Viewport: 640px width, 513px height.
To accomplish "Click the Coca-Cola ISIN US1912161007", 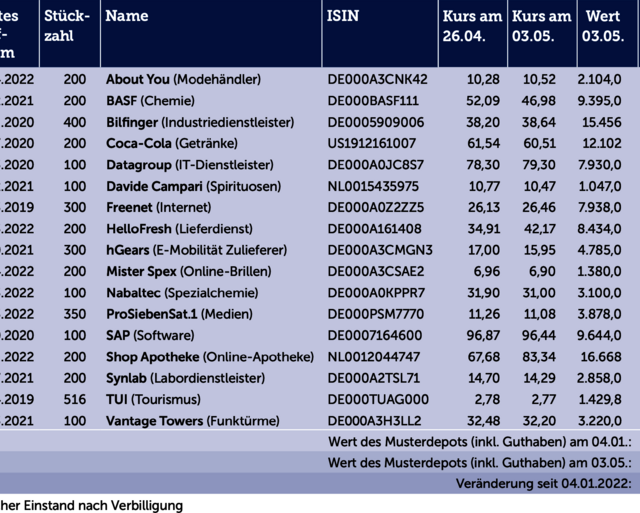I will 376,144.
